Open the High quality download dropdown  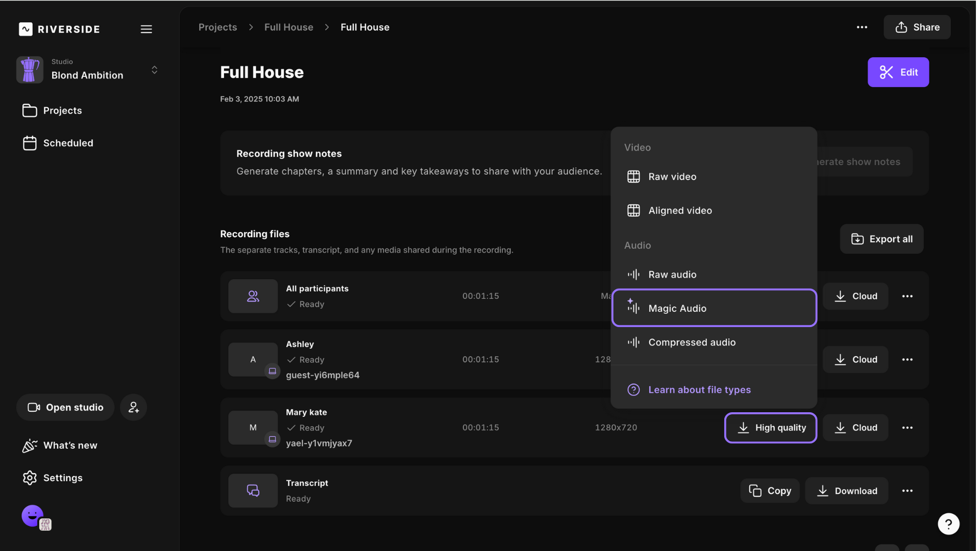point(770,428)
